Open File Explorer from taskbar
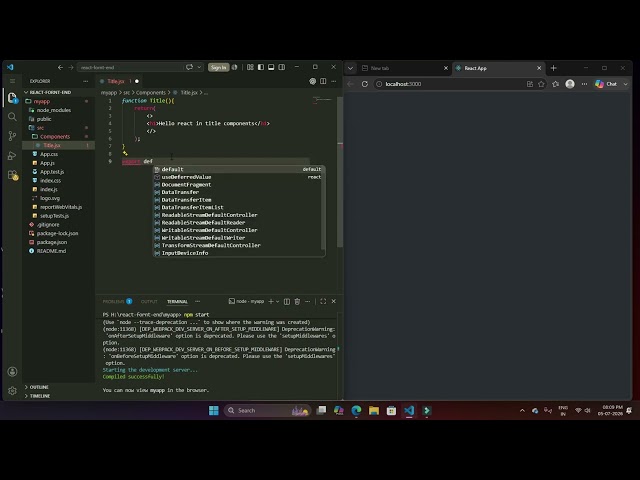The height and width of the screenshot is (480, 640). (x=374, y=411)
